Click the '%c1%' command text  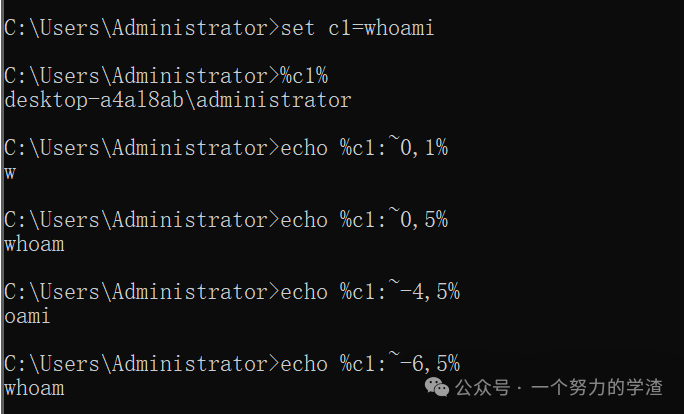[304, 76]
